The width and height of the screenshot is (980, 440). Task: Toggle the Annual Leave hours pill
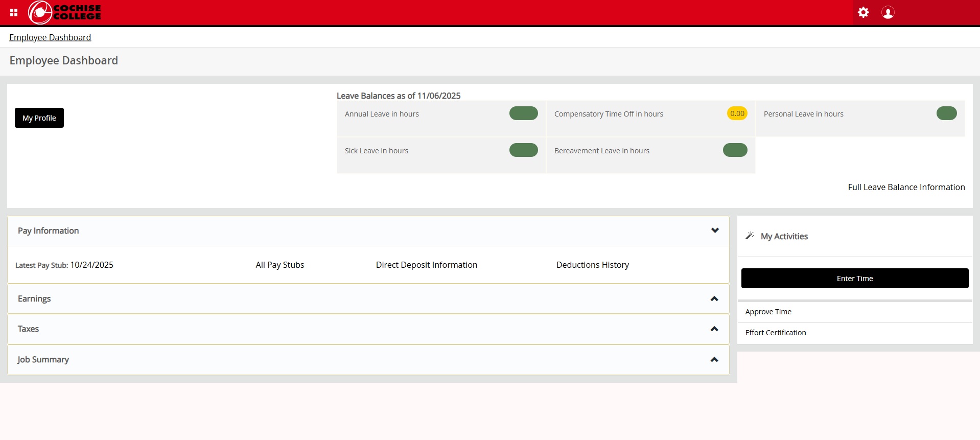tap(523, 113)
